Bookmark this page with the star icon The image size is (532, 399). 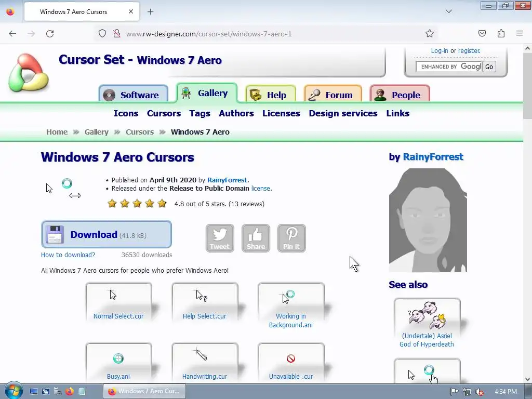430,34
